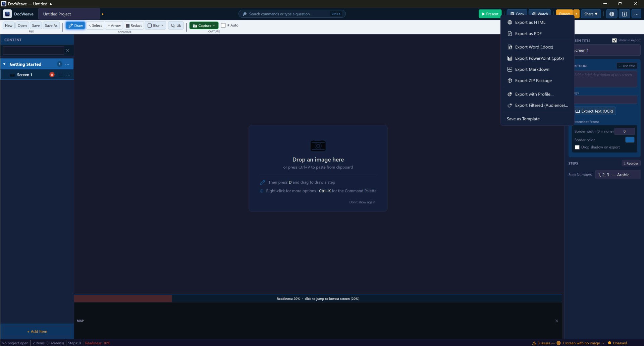Click the Screen 1 thumbnail icon in tree

pyautogui.click(x=12, y=75)
